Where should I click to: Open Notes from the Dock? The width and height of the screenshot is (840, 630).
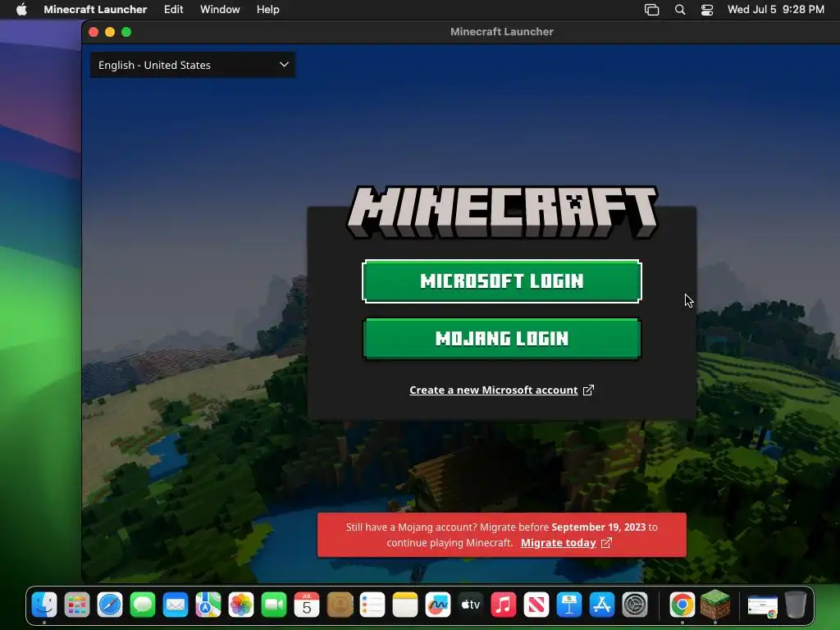405,605
